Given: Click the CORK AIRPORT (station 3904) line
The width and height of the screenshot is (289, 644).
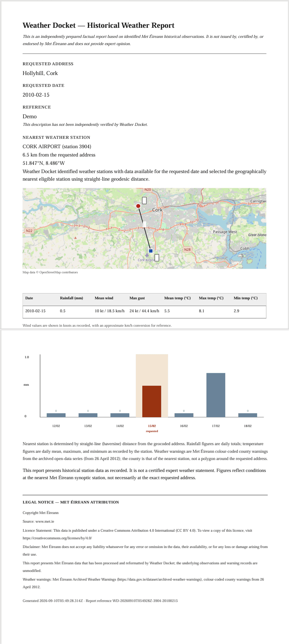Looking at the screenshot, I should pos(57,146).
